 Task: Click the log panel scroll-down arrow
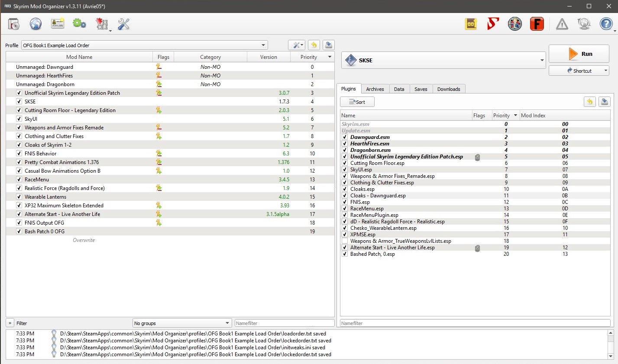point(611,356)
